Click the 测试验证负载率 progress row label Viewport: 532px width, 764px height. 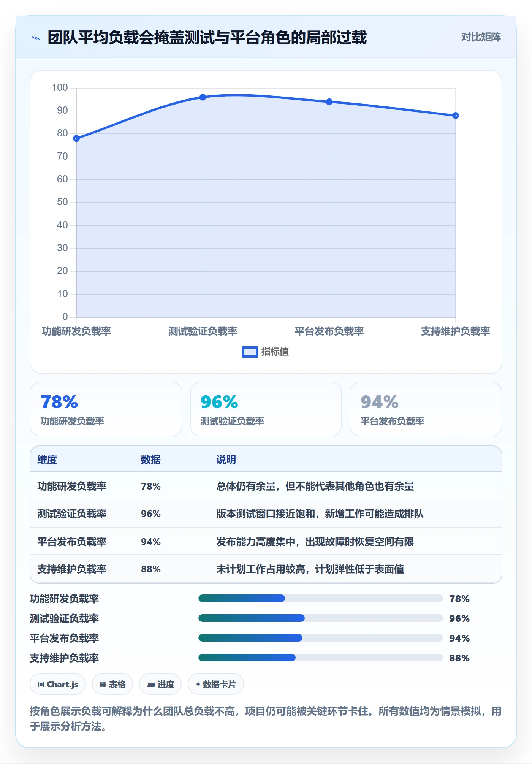pos(64,618)
